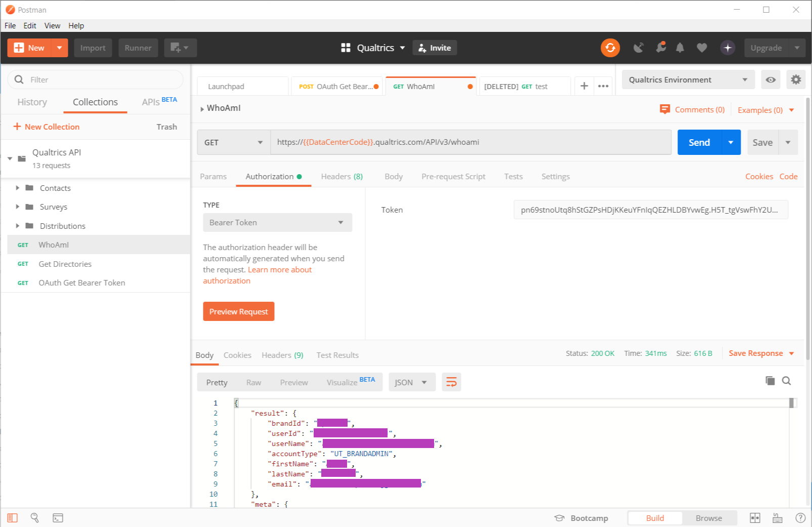Open the satellite capture requests icon

(638, 48)
